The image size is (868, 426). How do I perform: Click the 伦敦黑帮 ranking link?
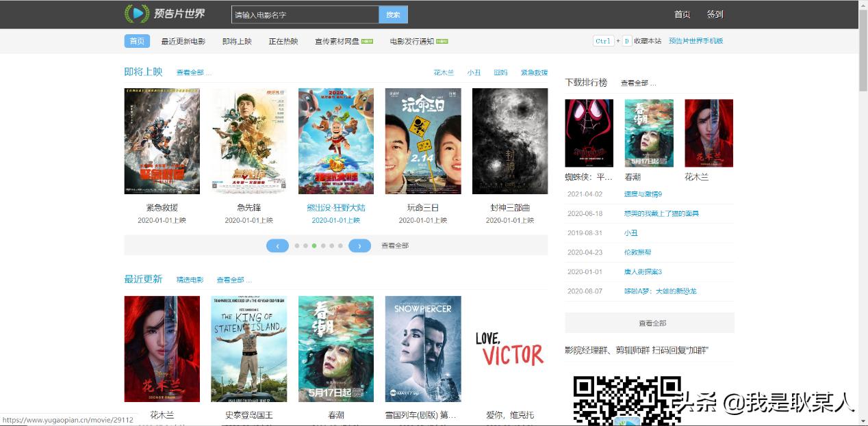click(x=637, y=252)
